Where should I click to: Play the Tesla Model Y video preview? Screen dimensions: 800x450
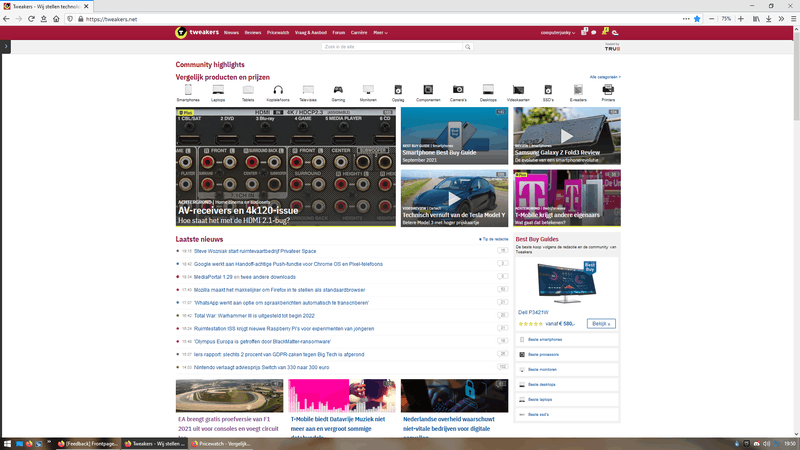coord(454,198)
